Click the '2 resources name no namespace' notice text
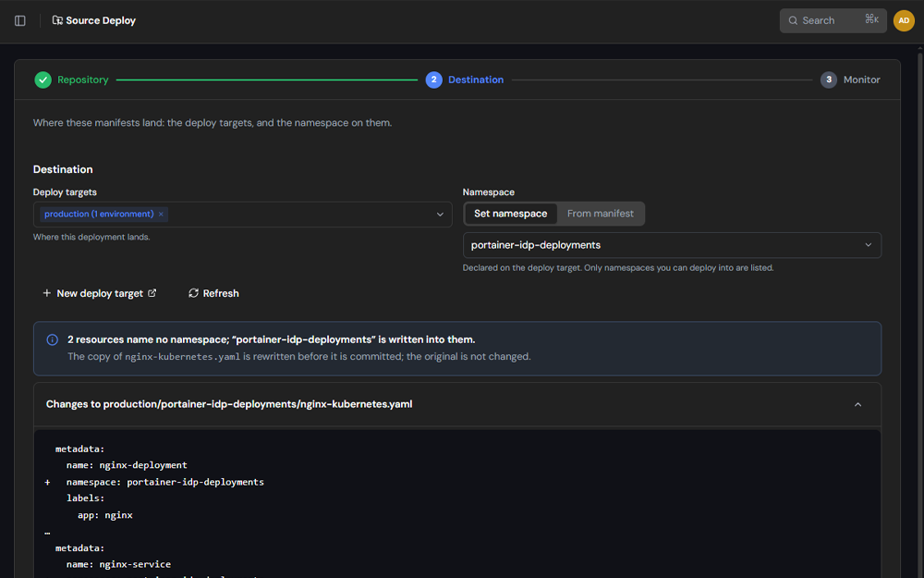 coord(271,339)
